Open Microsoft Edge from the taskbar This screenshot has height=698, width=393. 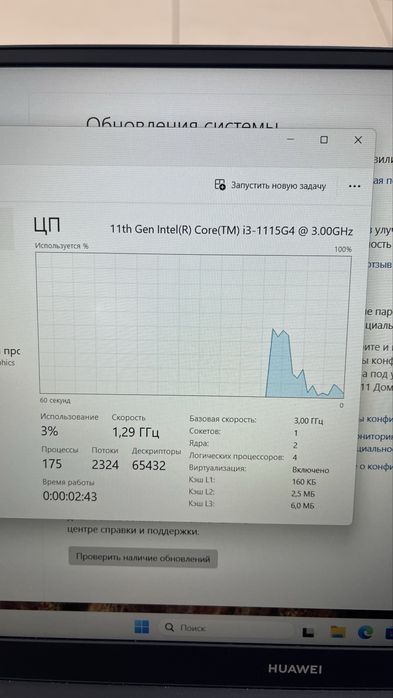click(366, 632)
